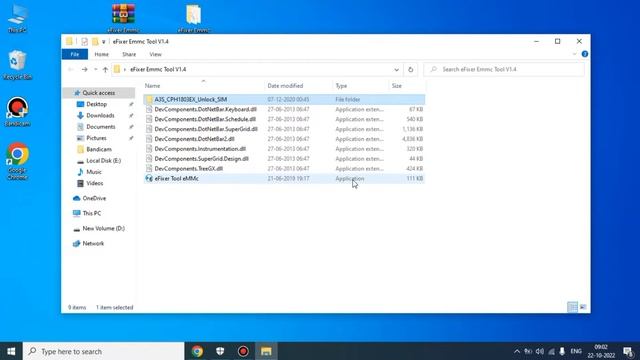Click the Search eFixer Emmc Tool V1.4 box
The image size is (640, 360).
point(504,69)
